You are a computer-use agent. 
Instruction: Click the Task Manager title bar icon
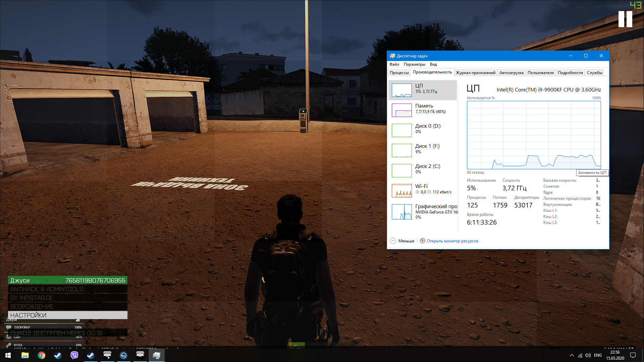click(392, 56)
